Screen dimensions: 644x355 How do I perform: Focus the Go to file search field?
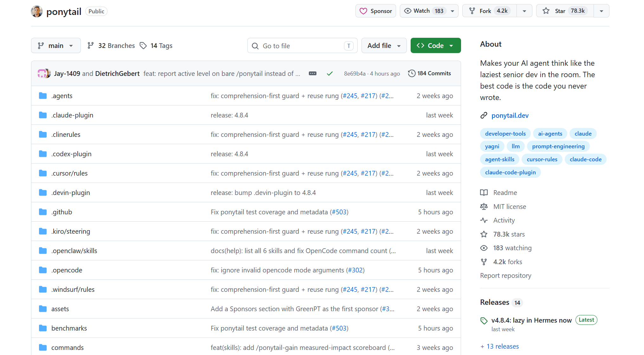tap(302, 46)
